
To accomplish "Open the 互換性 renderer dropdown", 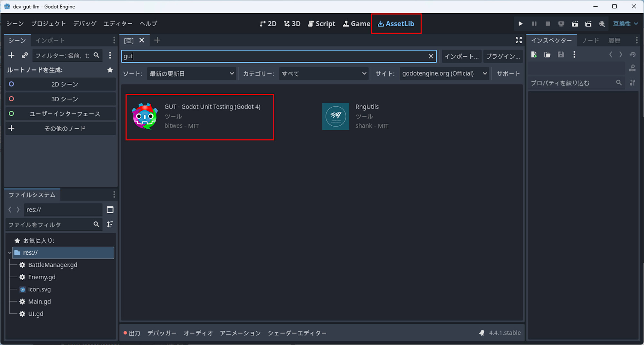I will (x=625, y=24).
